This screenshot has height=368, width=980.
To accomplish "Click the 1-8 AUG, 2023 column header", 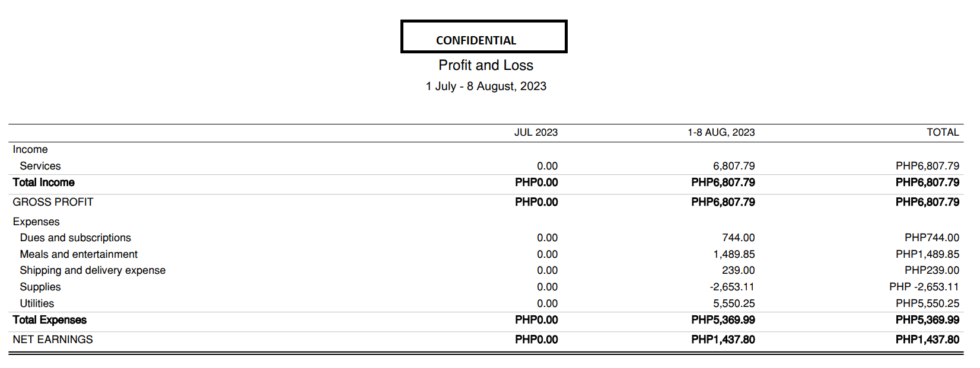I will [x=721, y=132].
